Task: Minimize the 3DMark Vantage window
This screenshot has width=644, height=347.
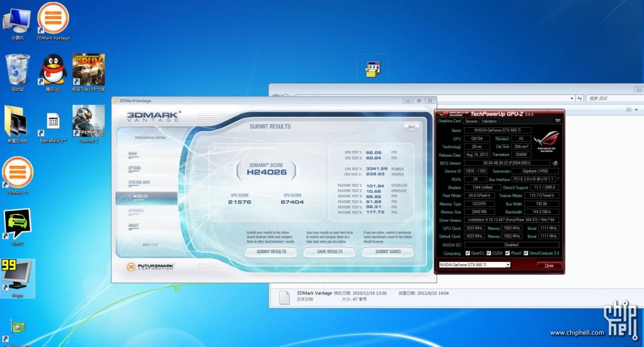Action: coord(408,101)
